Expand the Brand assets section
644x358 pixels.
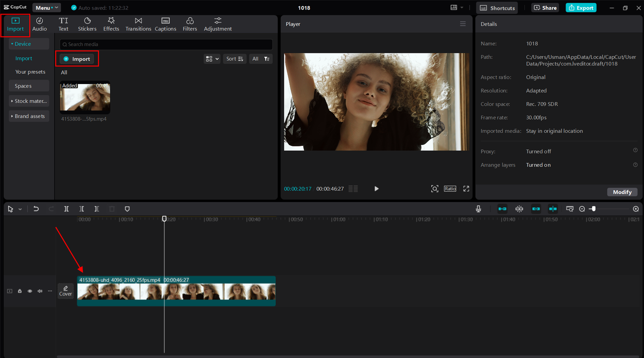pyautogui.click(x=29, y=116)
